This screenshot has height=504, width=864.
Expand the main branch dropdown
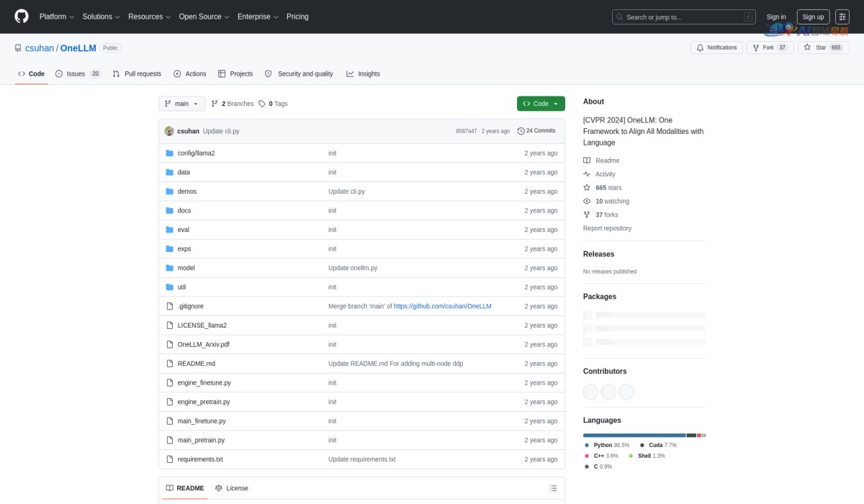tap(181, 104)
